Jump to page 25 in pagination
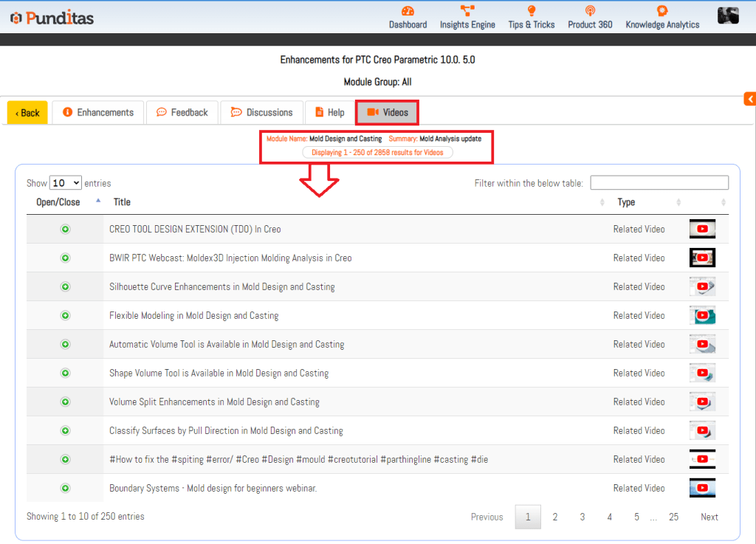Screen dimensions: 756x544 coord(673,517)
